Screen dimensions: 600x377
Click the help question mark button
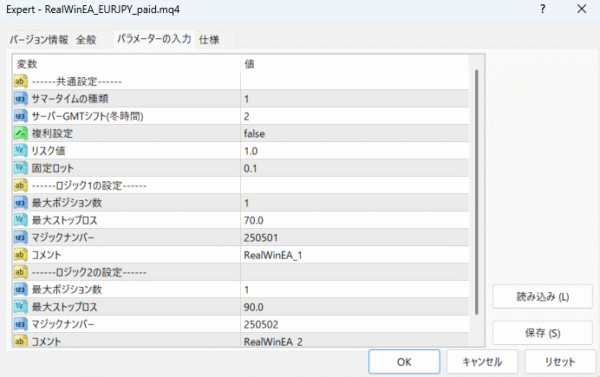[543, 9]
